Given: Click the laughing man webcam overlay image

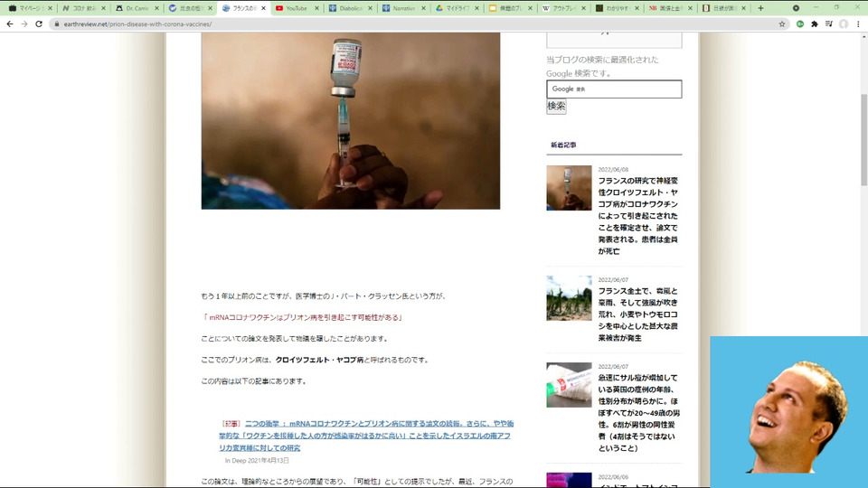Looking at the screenshot, I should coord(788,411).
